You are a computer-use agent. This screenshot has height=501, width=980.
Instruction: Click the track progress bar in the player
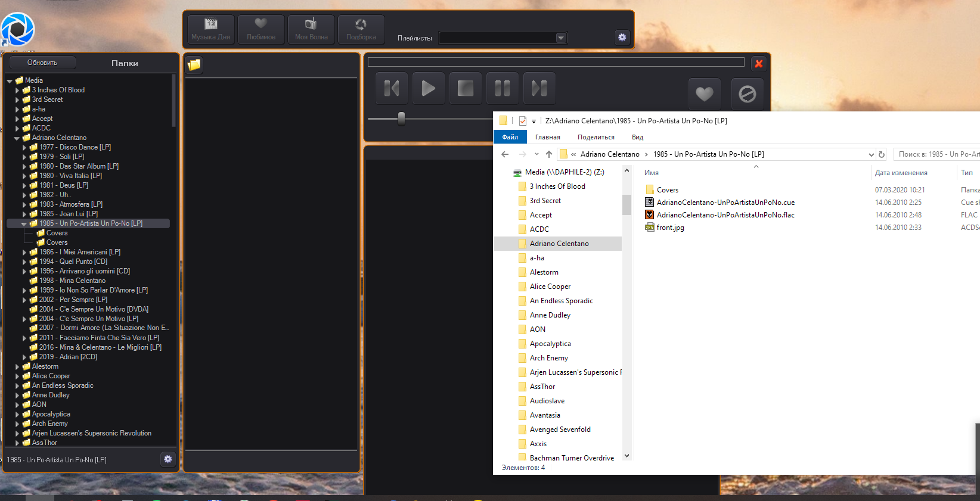pyautogui.click(x=556, y=62)
